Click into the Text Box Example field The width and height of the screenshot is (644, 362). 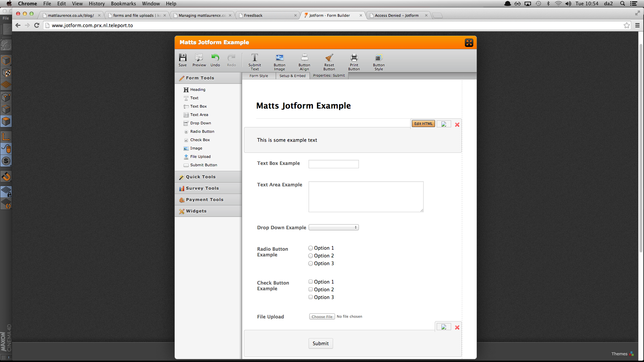[x=333, y=164]
